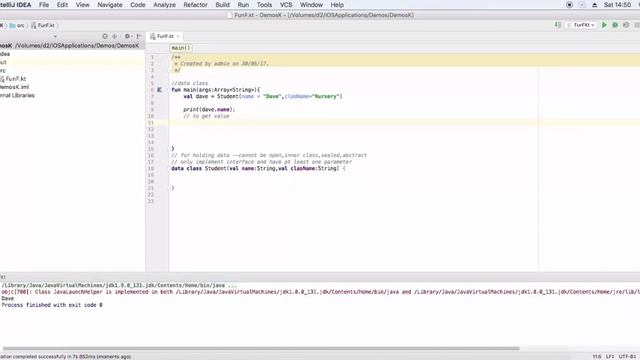Click FunF.kt in the navigation breadcrumb
Image resolution: width=640 pixels, height=360 pixels.
(43, 25)
